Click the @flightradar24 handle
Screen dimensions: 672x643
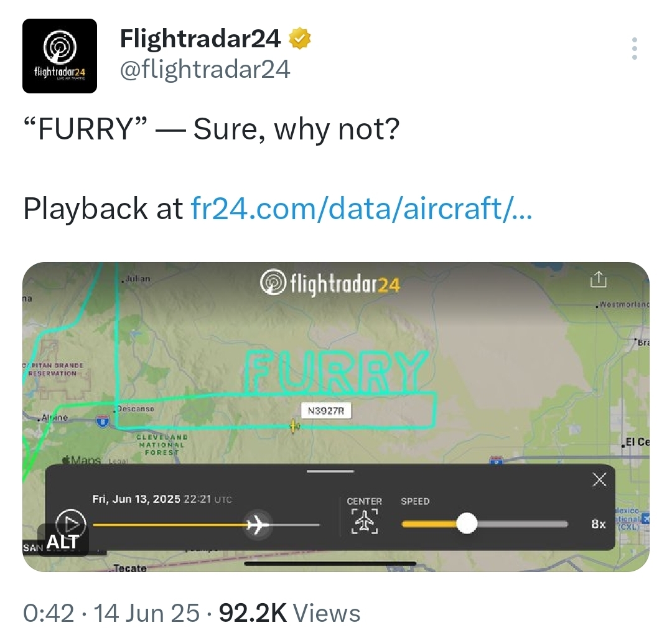pos(205,69)
